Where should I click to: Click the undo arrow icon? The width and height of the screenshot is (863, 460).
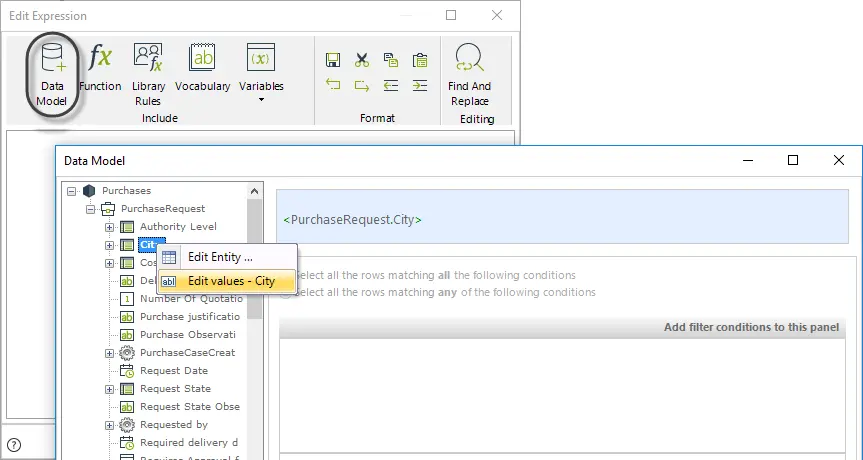(333, 85)
